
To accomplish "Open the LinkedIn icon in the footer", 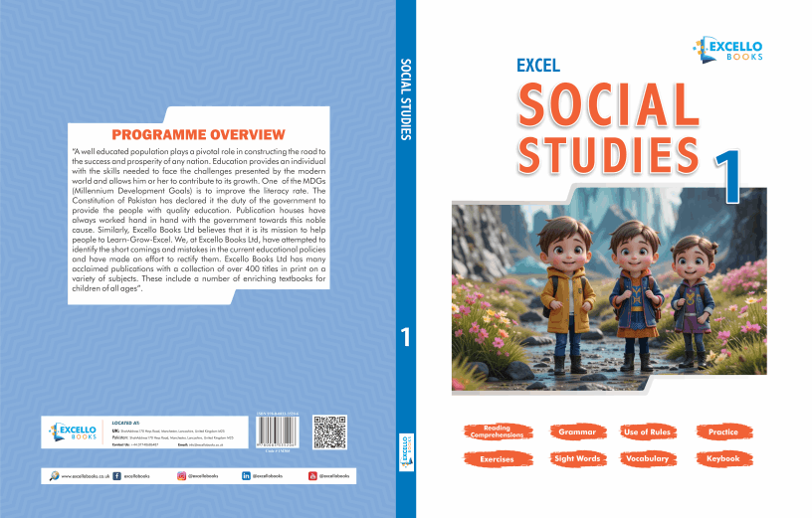I will (246, 476).
